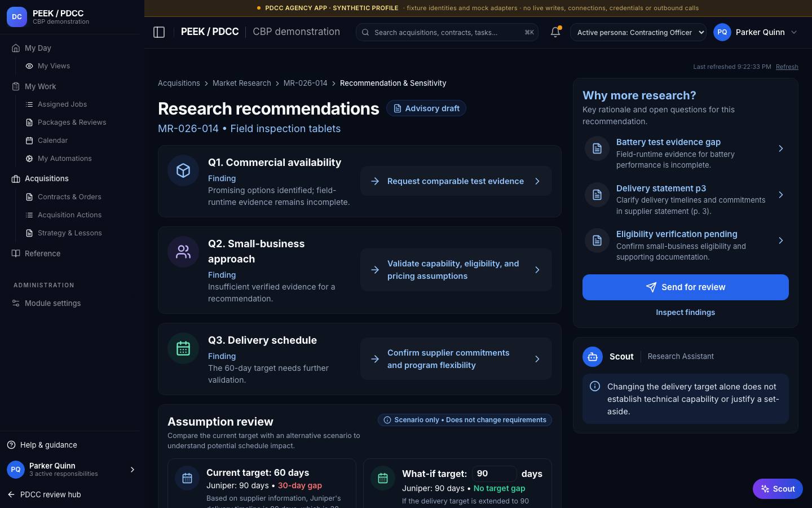Image resolution: width=812 pixels, height=508 pixels.
Task: Click the Delivery statement p3 document icon
Action: tap(597, 195)
